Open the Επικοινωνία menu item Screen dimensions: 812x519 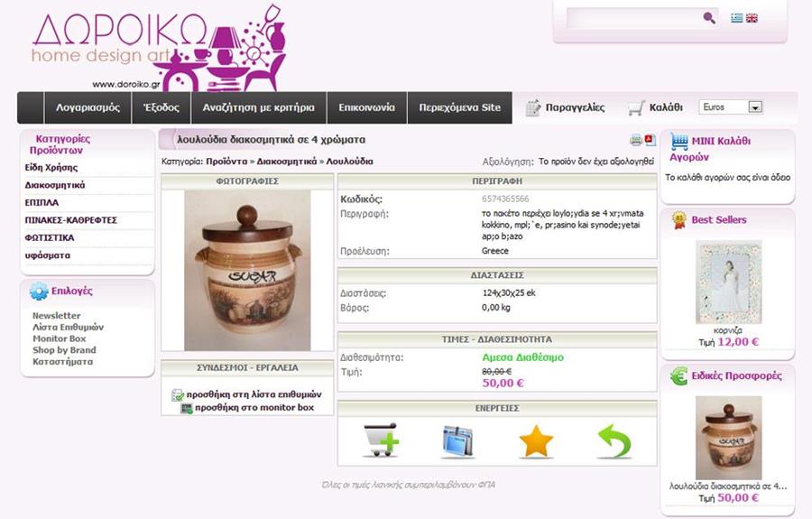pos(366,107)
